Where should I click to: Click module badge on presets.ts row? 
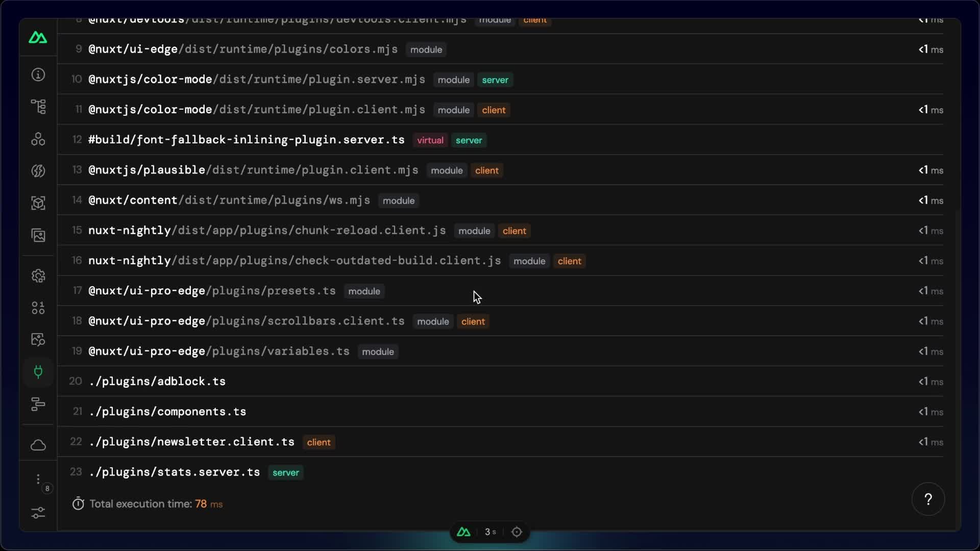click(364, 291)
